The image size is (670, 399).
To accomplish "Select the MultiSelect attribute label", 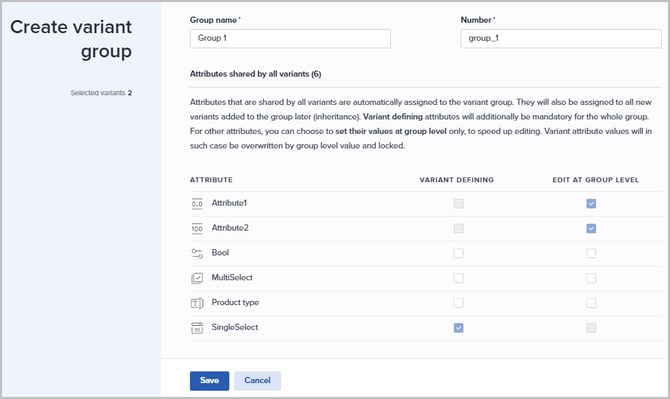I will click(232, 277).
